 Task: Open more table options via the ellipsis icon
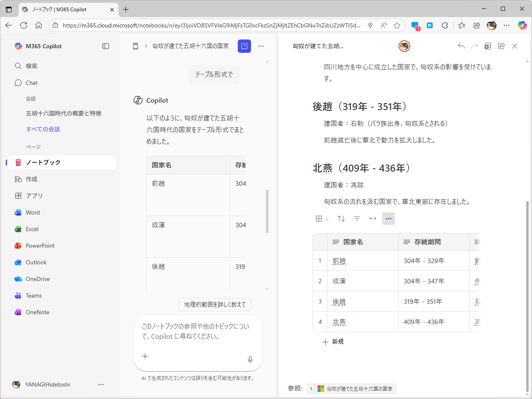pos(389,218)
